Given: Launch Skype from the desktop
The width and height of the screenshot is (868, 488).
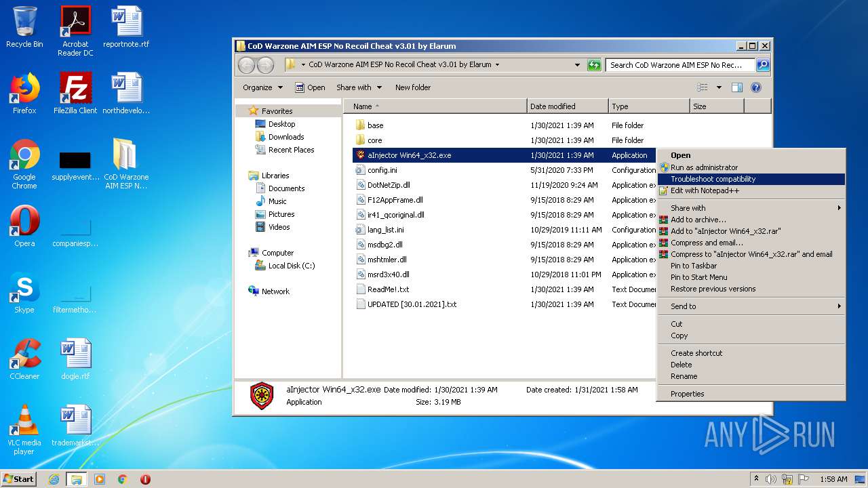Looking at the screenshot, I should point(24,293).
